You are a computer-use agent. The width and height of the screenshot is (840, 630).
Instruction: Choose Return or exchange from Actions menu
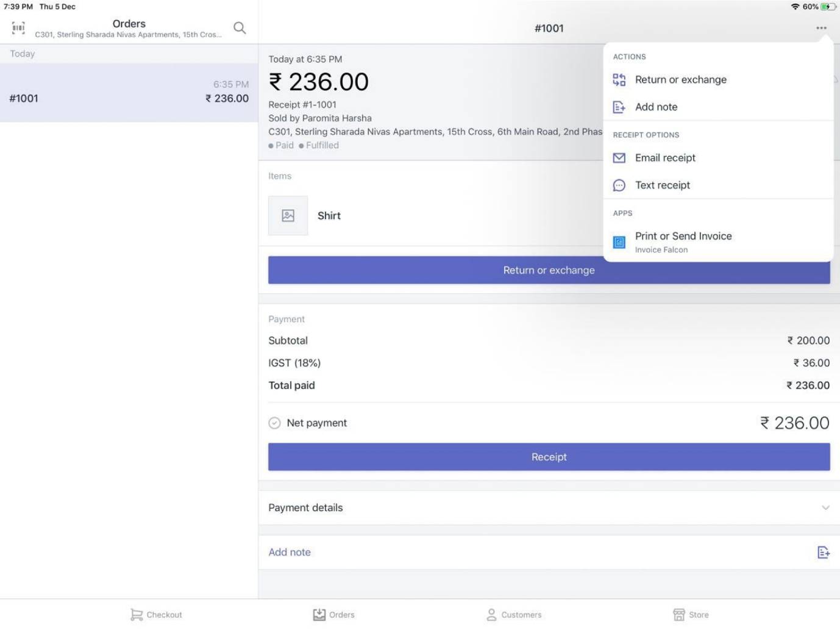tap(680, 80)
